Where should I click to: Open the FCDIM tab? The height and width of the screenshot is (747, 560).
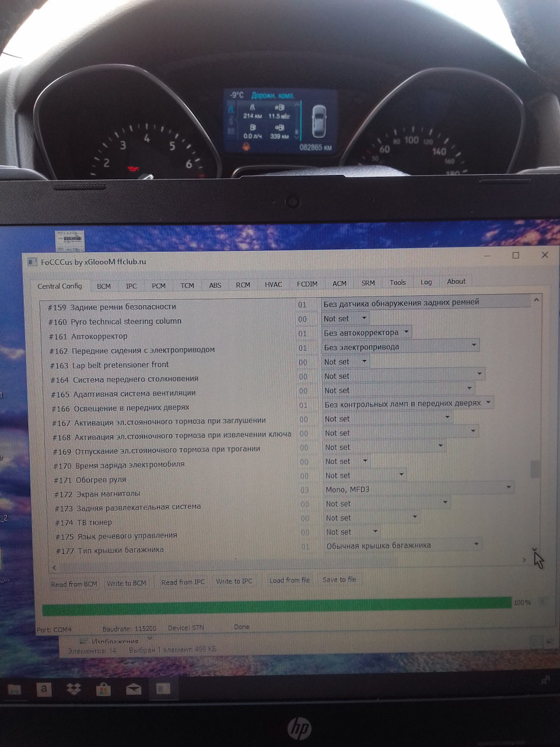[307, 284]
